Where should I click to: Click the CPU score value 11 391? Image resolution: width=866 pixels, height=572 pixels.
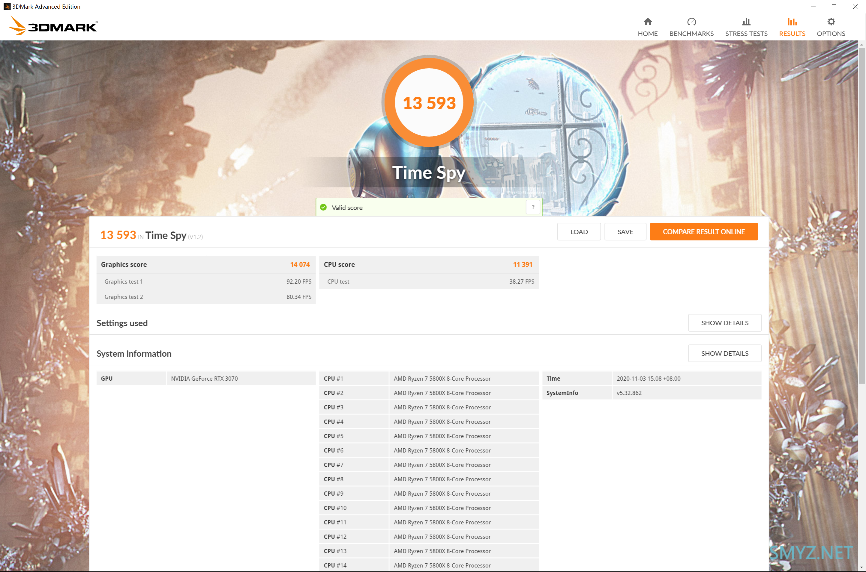522,265
